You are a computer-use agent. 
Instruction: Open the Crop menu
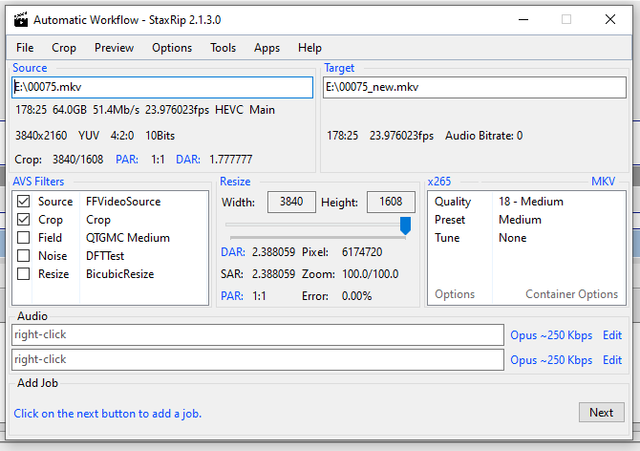[x=64, y=48]
